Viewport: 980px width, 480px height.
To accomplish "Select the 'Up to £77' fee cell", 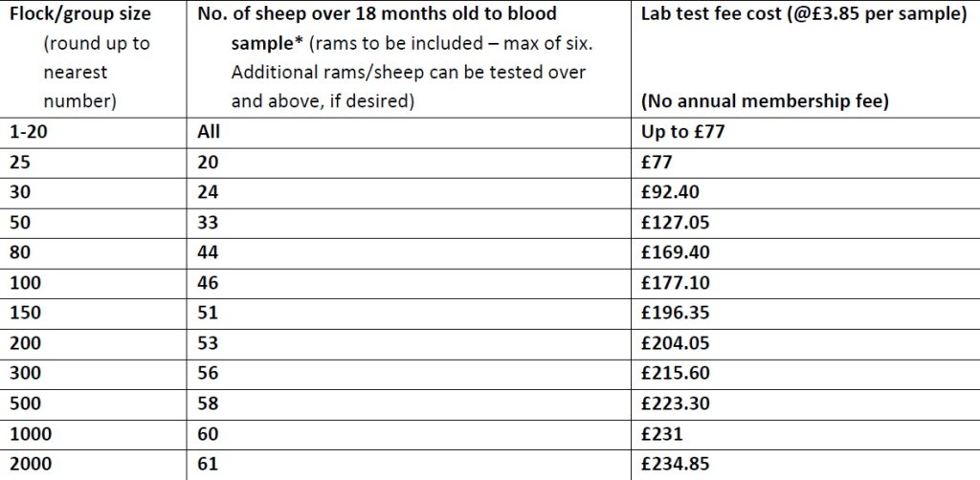I will [682, 132].
